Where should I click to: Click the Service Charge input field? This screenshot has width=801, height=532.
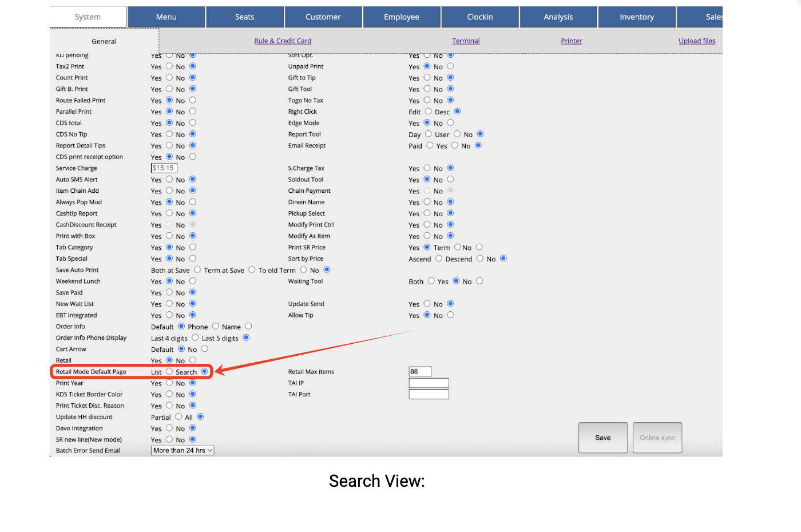(164, 168)
